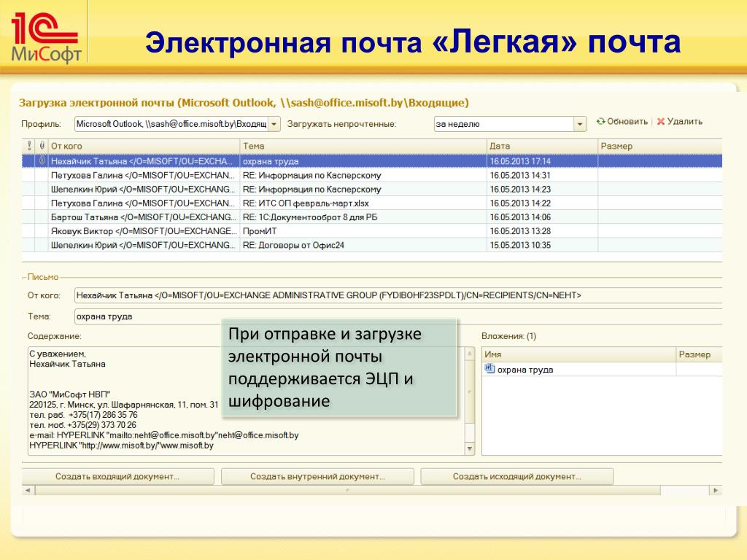747x560 pixels.
Task: Click date cell '16.05.2013 14:06'
Action: [x=542, y=217]
